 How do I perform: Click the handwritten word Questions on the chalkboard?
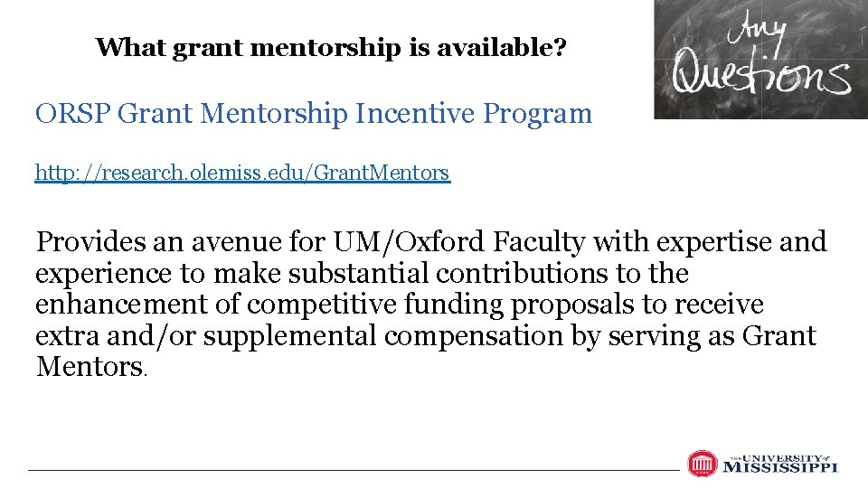(x=760, y=77)
